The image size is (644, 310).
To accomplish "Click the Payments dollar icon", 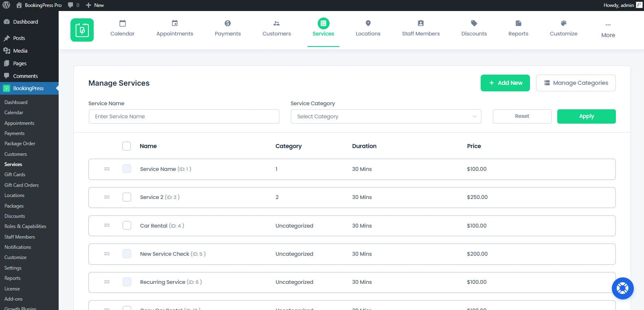I will (x=228, y=23).
